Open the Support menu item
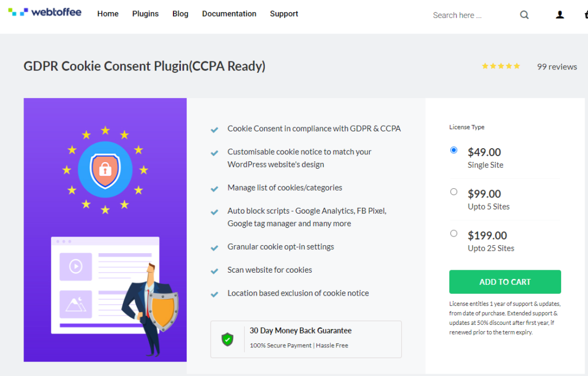The height and width of the screenshot is (376, 588). click(284, 14)
